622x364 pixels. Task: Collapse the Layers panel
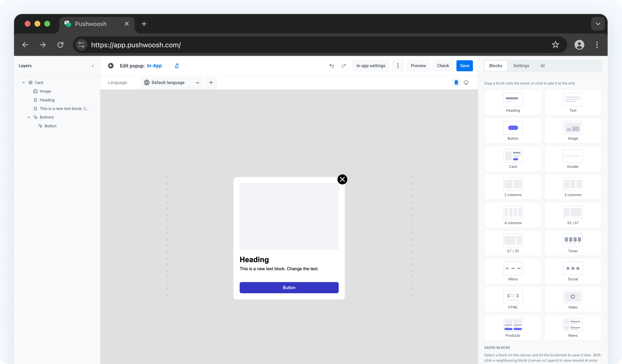(x=93, y=66)
